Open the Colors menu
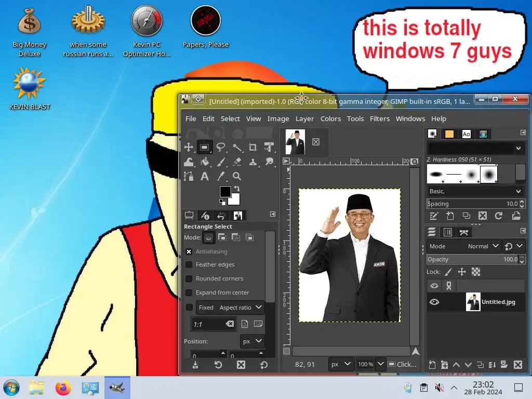The width and height of the screenshot is (532, 399). pyautogui.click(x=330, y=119)
